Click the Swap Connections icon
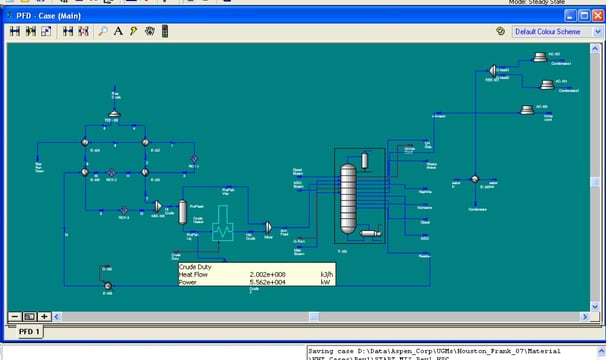Viewport: 606px width, 360px height. (x=83, y=31)
